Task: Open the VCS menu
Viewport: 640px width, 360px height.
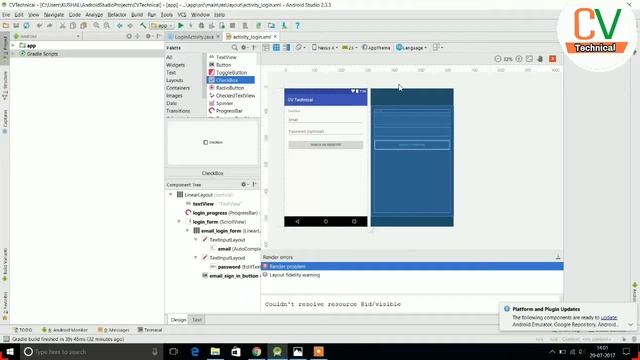Action: point(182,15)
